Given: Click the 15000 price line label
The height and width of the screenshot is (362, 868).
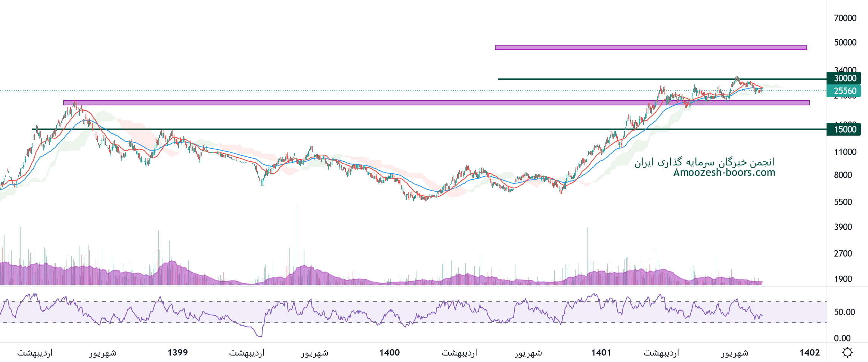Looking at the screenshot, I should [x=845, y=129].
